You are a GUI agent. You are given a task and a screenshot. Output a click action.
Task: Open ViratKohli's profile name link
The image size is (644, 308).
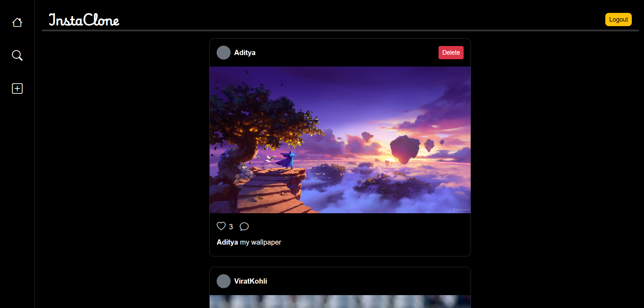pos(250,281)
